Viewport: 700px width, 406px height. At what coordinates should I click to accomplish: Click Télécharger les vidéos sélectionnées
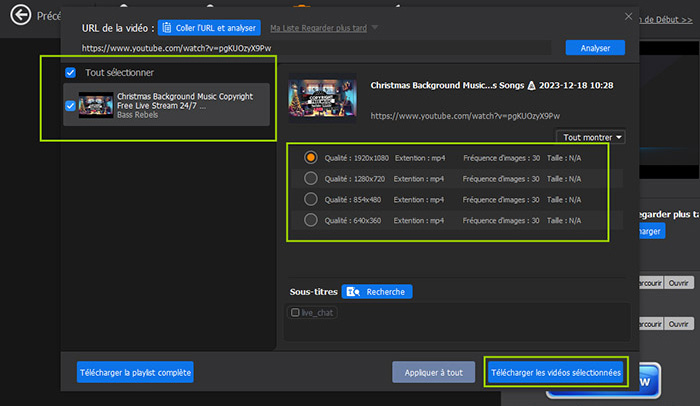pyautogui.click(x=556, y=372)
